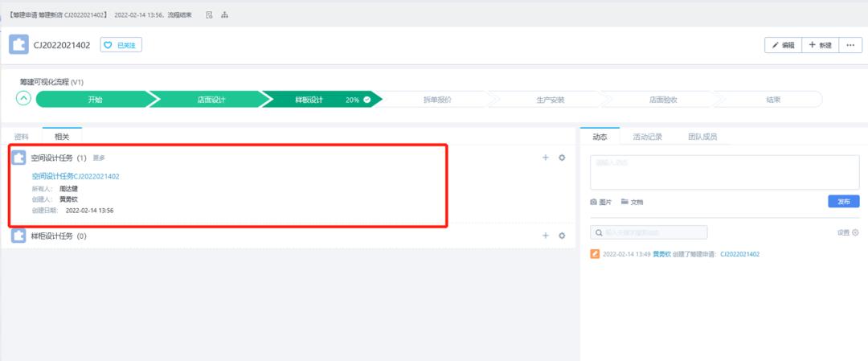Open user 黄勇钦 in activity feed

pyautogui.click(x=661, y=255)
